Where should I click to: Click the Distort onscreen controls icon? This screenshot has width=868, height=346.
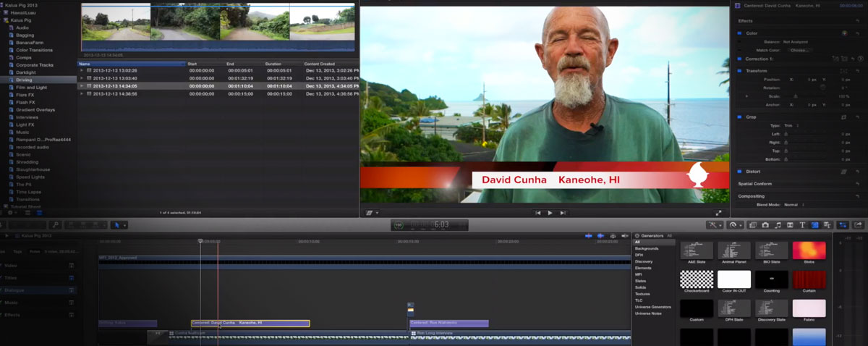pos(844,172)
